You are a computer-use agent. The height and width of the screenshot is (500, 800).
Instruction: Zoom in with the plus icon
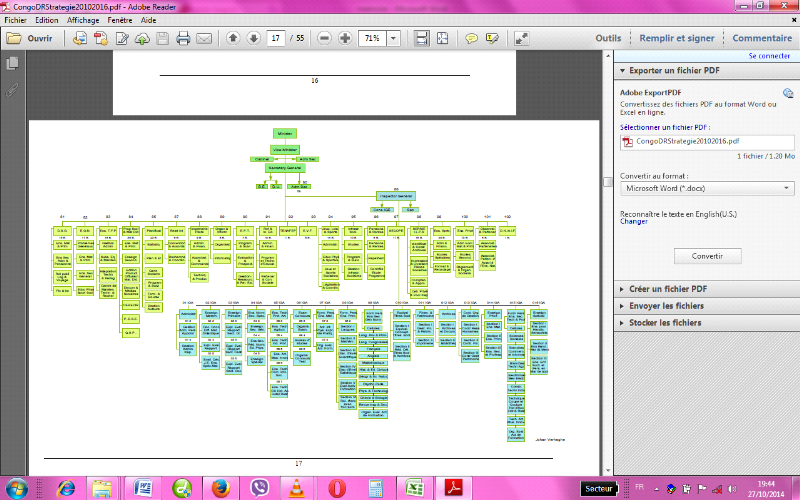click(x=345, y=39)
